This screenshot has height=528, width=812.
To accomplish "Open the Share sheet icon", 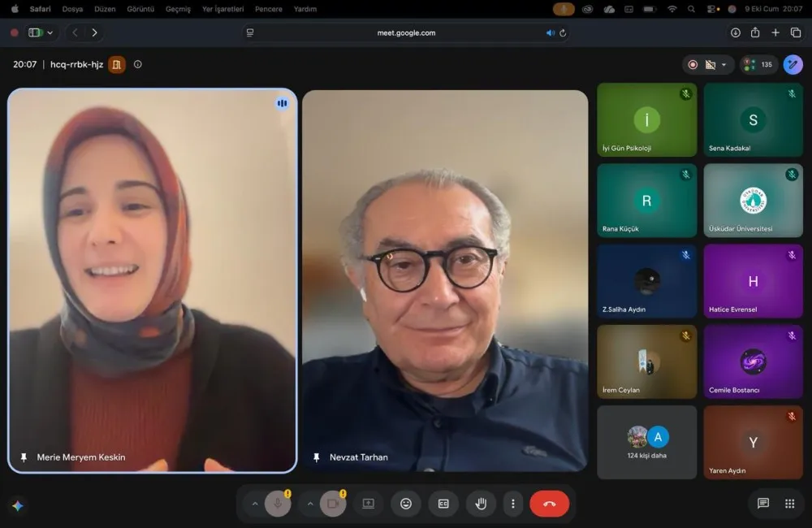I will [x=755, y=32].
